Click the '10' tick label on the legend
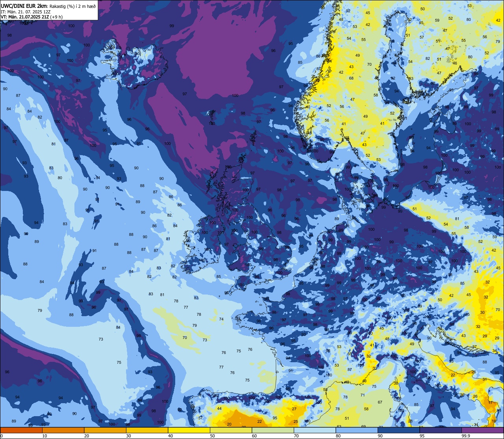Viewport: 504px width, 439px height. click(x=44, y=436)
